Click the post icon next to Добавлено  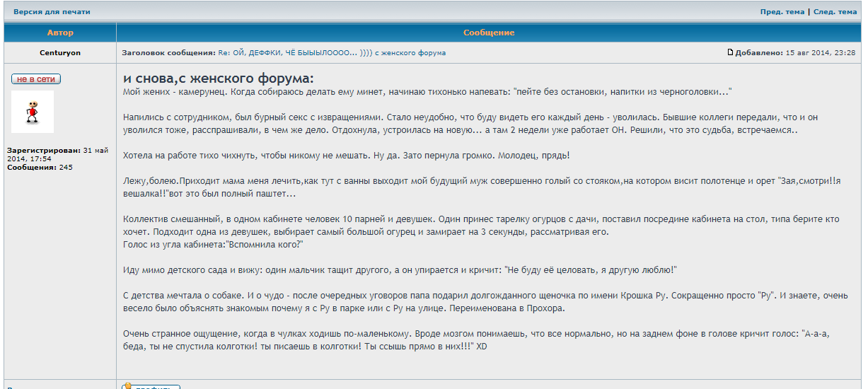coord(731,52)
